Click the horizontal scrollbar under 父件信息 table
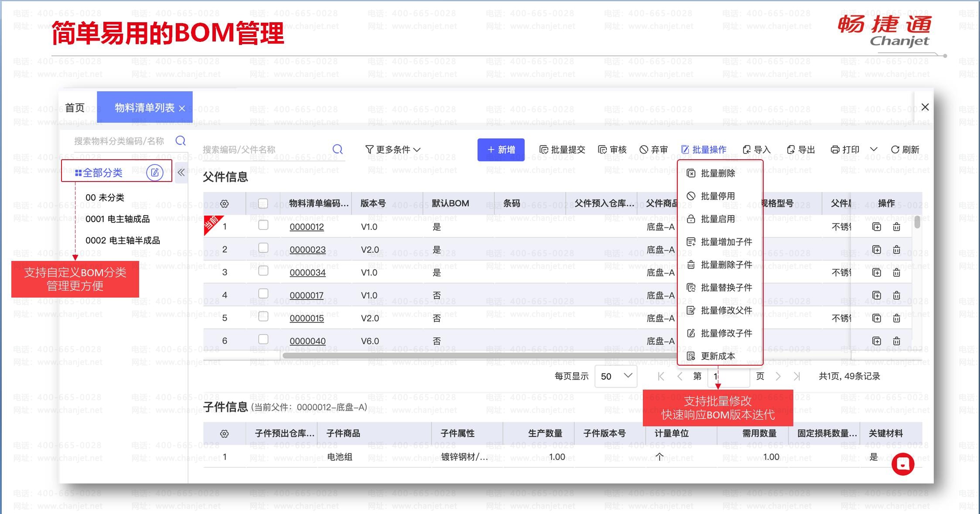Viewport: 980px width, 514px height. [x=480, y=355]
